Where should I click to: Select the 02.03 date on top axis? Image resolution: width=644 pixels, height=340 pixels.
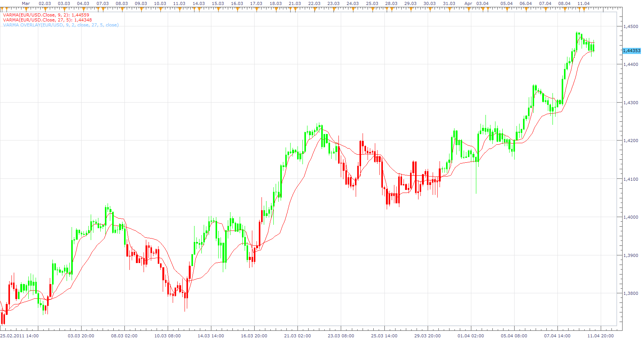coord(45,3)
